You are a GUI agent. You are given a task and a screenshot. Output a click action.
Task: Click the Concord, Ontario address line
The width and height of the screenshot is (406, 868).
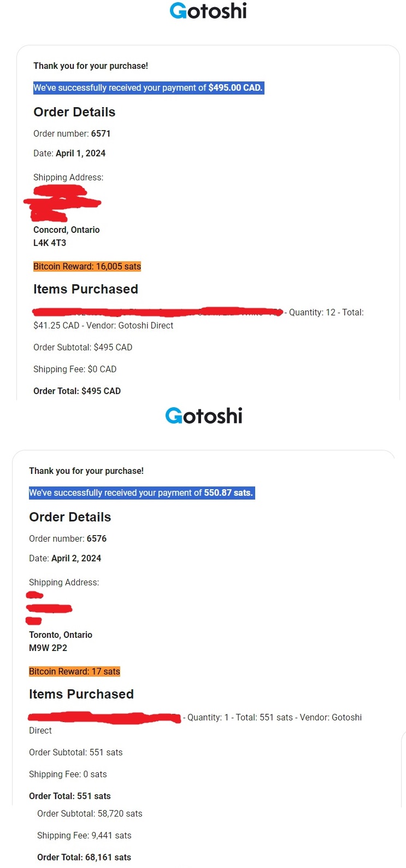[x=67, y=230]
